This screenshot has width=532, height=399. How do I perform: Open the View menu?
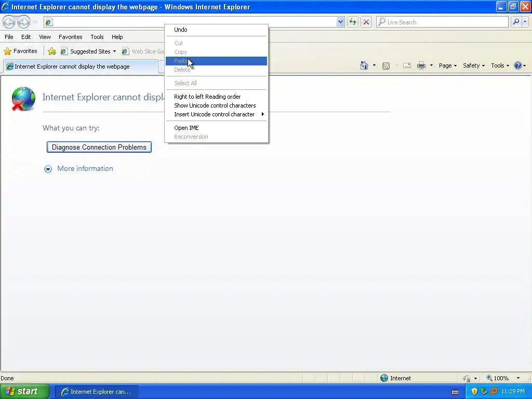click(x=45, y=37)
